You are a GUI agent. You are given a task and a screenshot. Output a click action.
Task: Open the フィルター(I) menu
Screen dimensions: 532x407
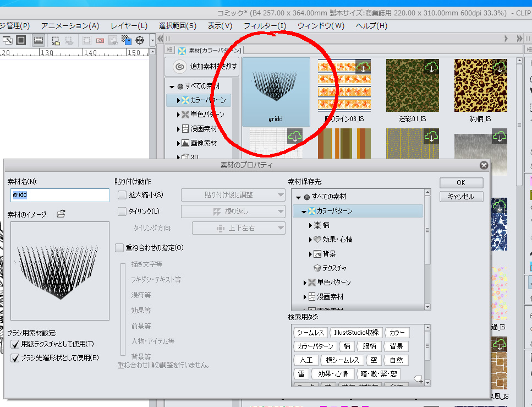coord(265,26)
